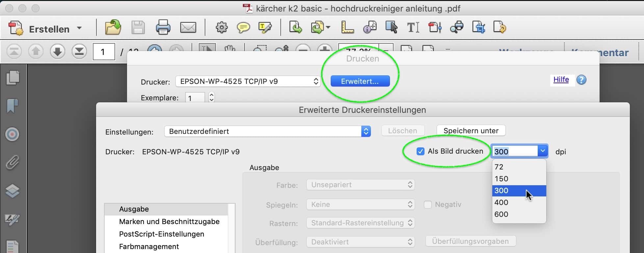The width and height of the screenshot is (644, 253).
Task: Click the document info properties icon
Action: click(x=370, y=28)
